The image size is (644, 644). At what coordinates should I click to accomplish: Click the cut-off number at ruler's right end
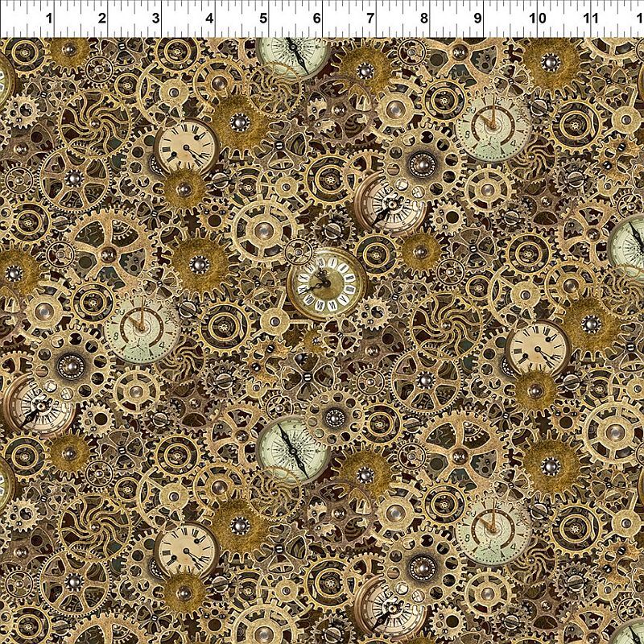point(639,18)
